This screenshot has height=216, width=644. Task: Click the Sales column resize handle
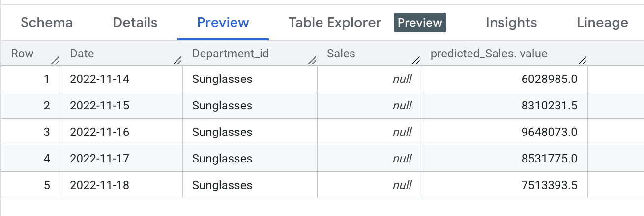pos(416,61)
